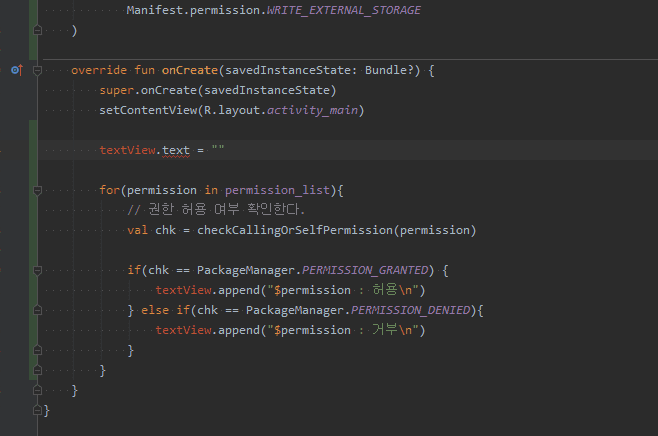The height and width of the screenshot is (436, 658).
Task: Click the in keyword of for loop
Action: 211,191
